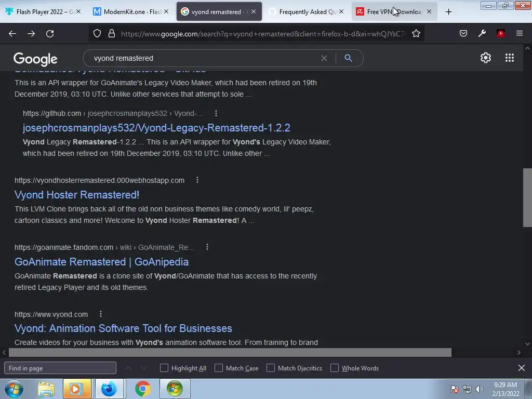The image size is (532, 399).
Task: Open a new browser tab
Action: pos(448,12)
